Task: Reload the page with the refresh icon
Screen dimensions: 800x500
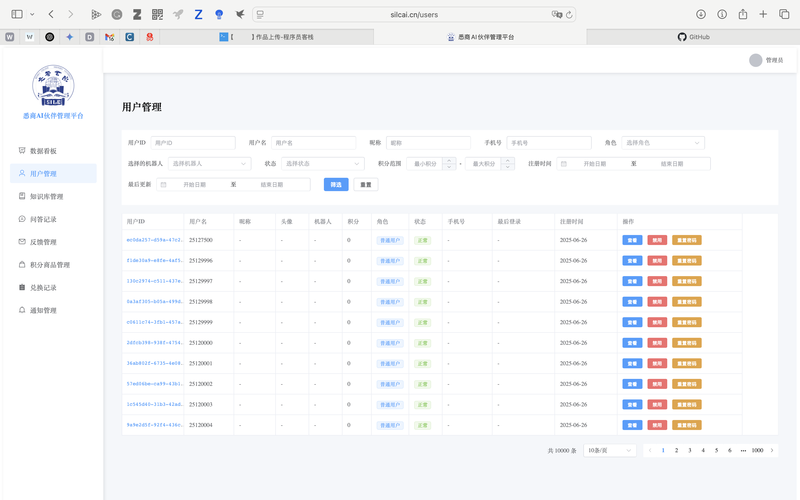Action: tap(569, 14)
